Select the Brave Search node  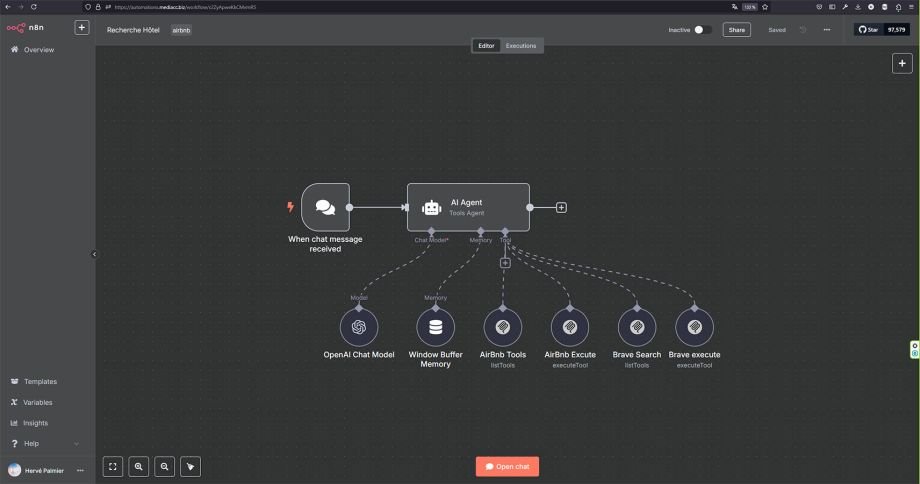[637, 327]
